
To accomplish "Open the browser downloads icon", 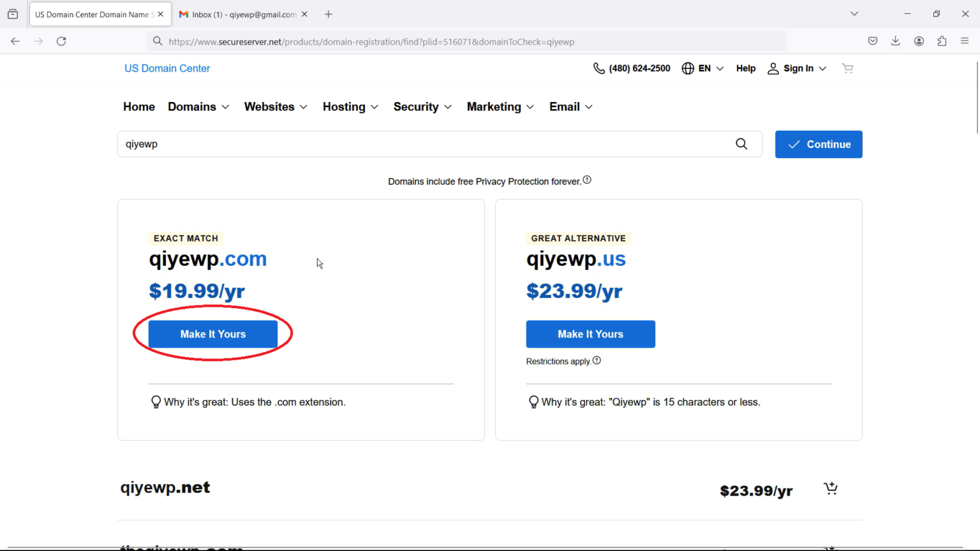I will (896, 41).
